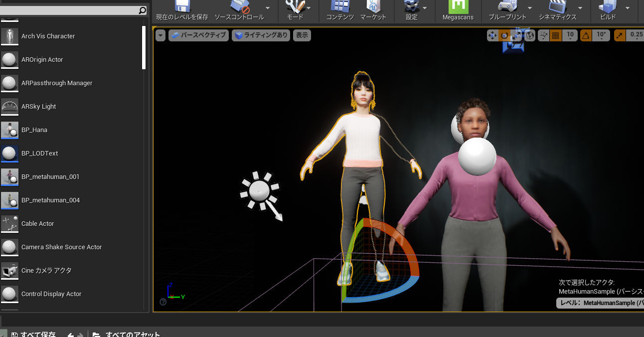The image size is (644, 337).
Task: Click the actor list vertical scrollbar
Action: pyautogui.click(x=144, y=48)
